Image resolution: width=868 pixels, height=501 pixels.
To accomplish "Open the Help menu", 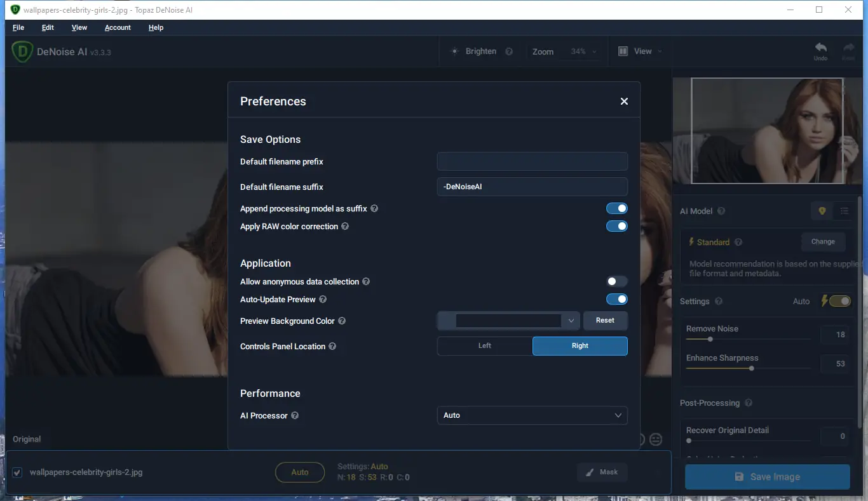I will point(156,27).
